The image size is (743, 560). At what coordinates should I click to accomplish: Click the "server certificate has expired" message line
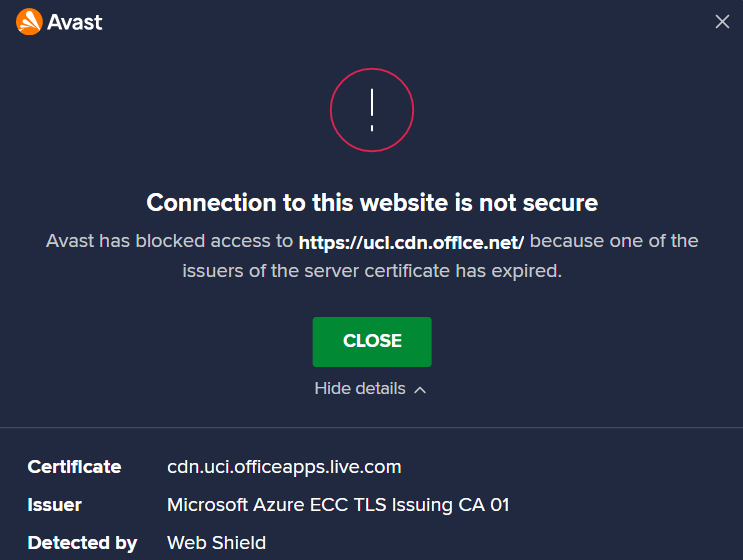click(372, 271)
